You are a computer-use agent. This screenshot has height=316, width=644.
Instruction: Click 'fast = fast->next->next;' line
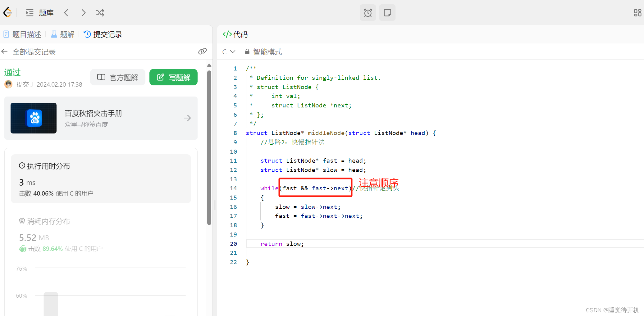tap(319, 216)
